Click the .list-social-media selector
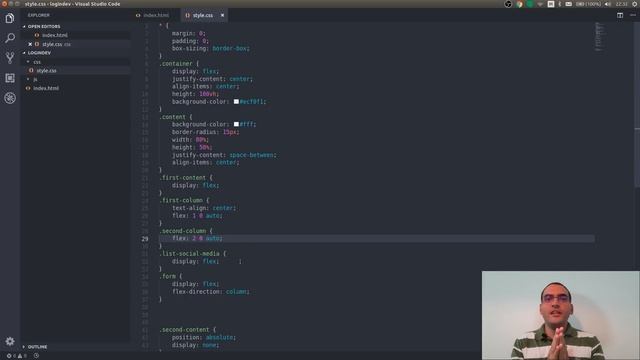 pyautogui.click(x=189, y=254)
